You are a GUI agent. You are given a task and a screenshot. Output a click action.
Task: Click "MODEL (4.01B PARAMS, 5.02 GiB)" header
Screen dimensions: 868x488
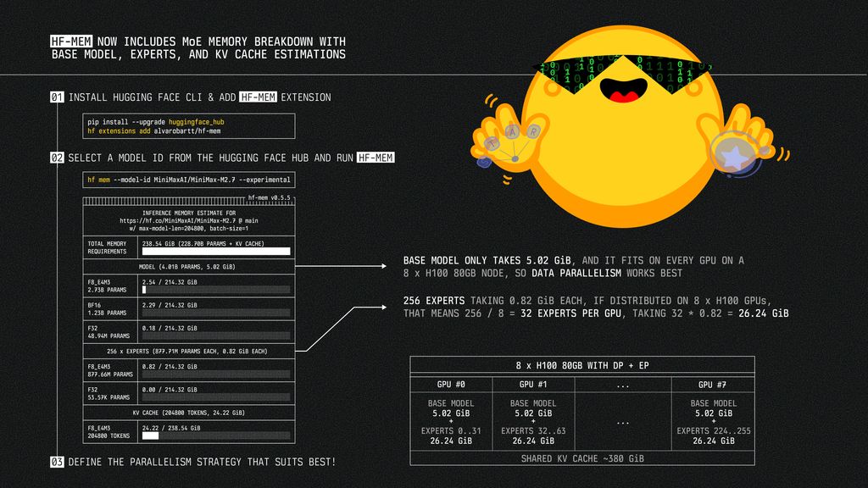coord(187,267)
